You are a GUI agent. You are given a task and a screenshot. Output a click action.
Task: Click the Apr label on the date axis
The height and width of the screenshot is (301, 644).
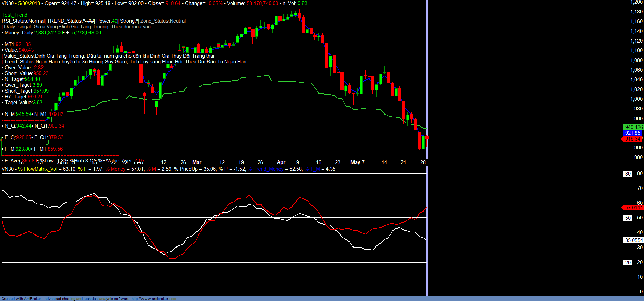coord(281,162)
